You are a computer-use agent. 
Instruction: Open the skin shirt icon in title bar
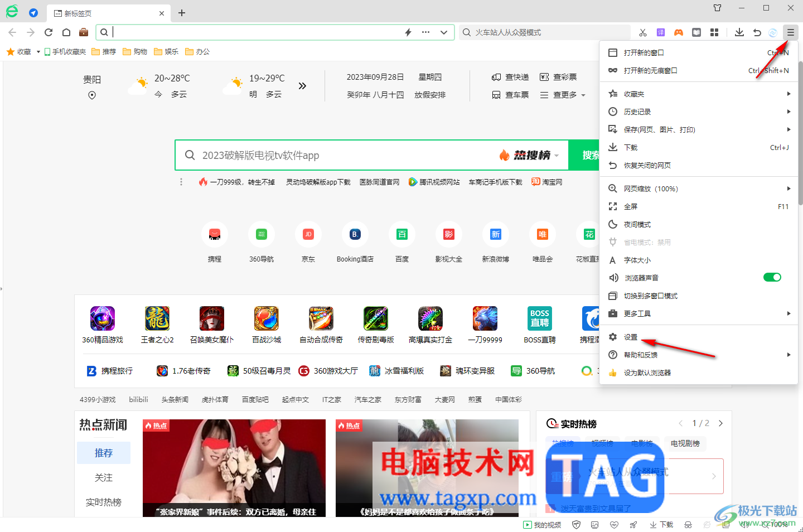pos(718,8)
